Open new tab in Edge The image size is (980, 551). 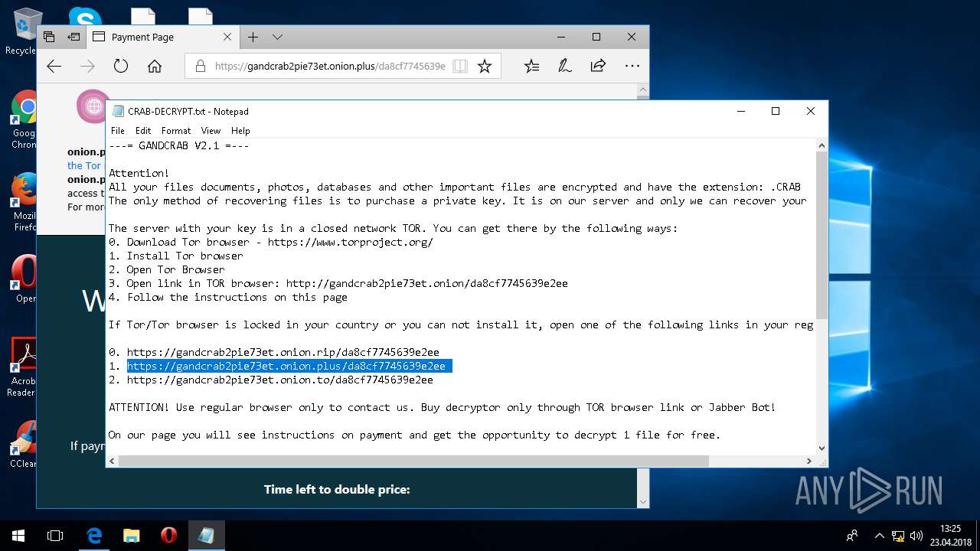pyautogui.click(x=253, y=37)
